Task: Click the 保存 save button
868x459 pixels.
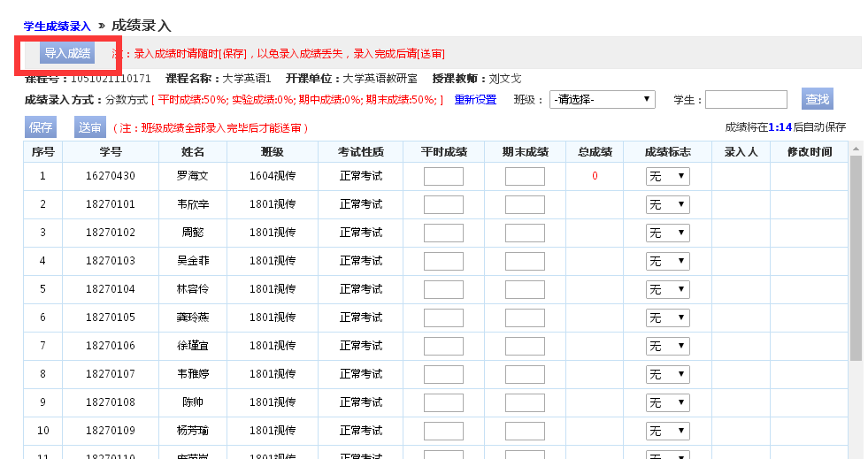Action: click(x=41, y=127)
